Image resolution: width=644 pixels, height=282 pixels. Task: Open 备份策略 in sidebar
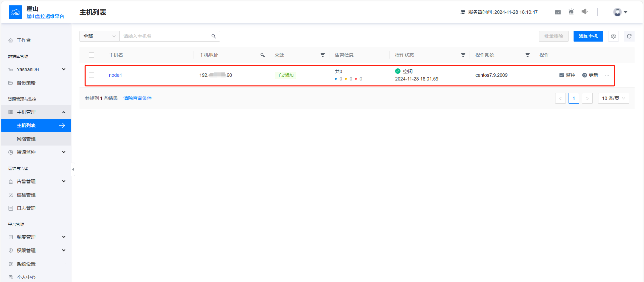(36, 83)
